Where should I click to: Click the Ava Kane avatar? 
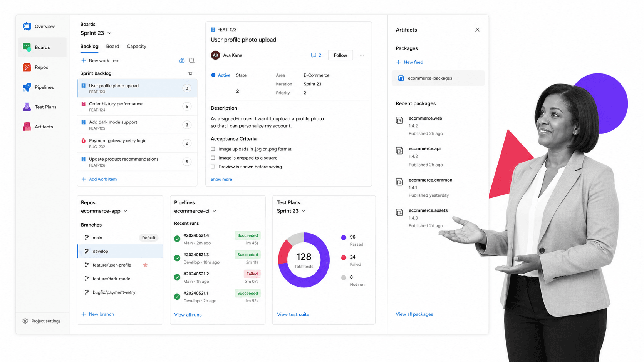coord(216,55)
